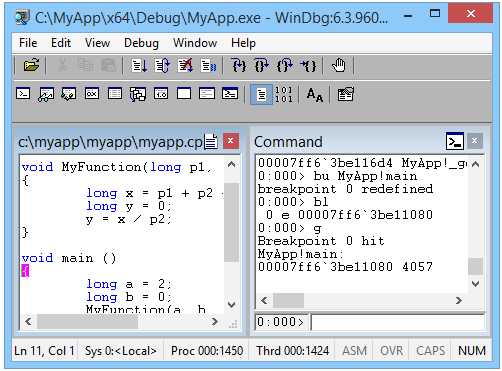Click the Stop Debugging toolbar icon
The height and width of the screenshot is (371, 502).
185,65
